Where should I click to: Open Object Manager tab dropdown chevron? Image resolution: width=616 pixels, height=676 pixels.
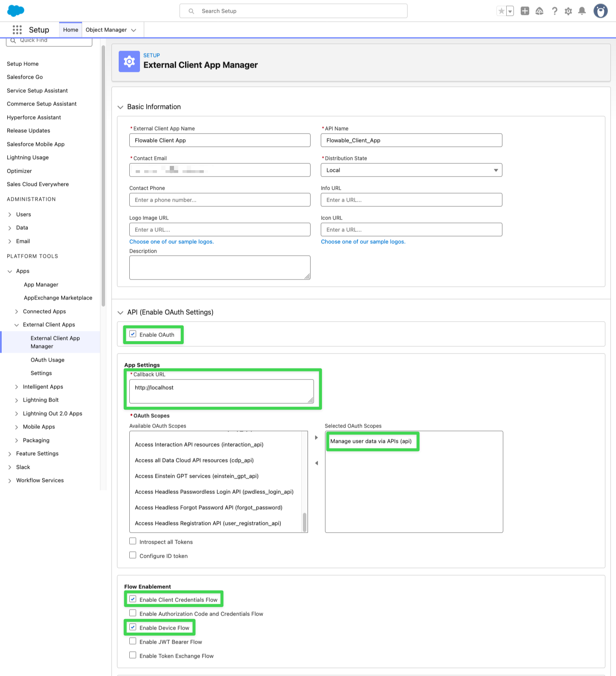point(134,30)
